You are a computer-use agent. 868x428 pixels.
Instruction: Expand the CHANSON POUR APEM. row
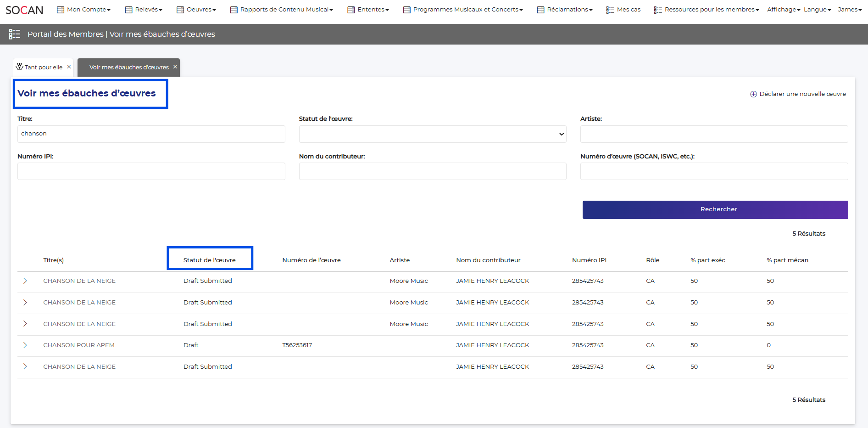pyautogui.click(x=25, y=345)
